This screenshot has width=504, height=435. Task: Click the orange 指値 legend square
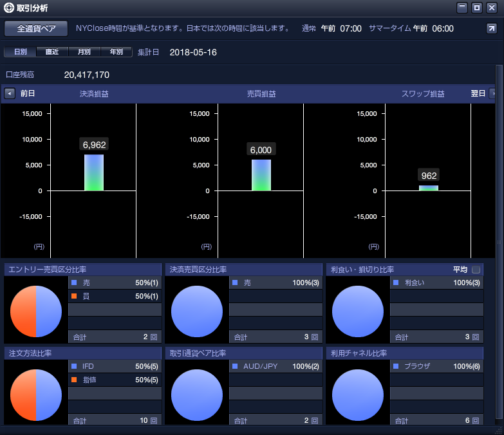pyautogui.click(x=74, y=380)
